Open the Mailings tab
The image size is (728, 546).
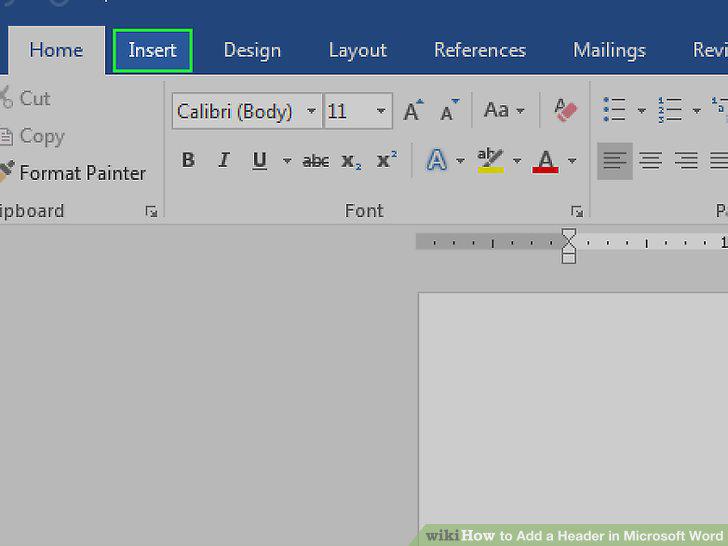click(x=609, y=50)
